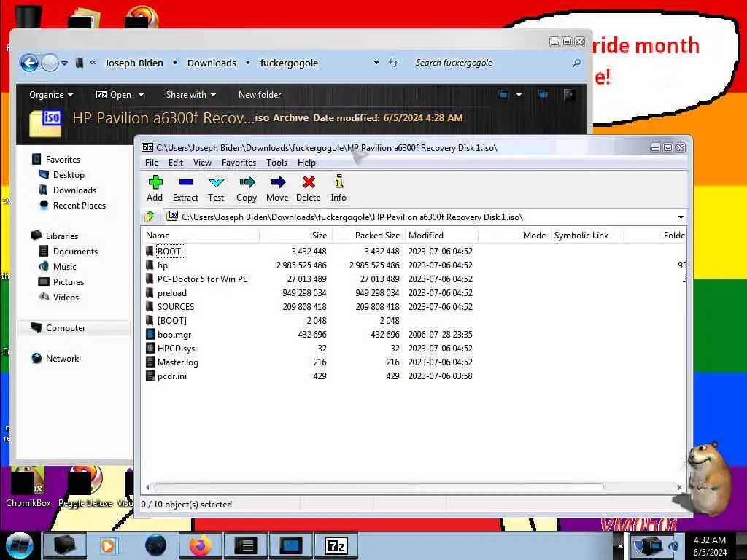
Task: Click Downloads breadcrumb in Explorer address bar
Action: (212, 63)
